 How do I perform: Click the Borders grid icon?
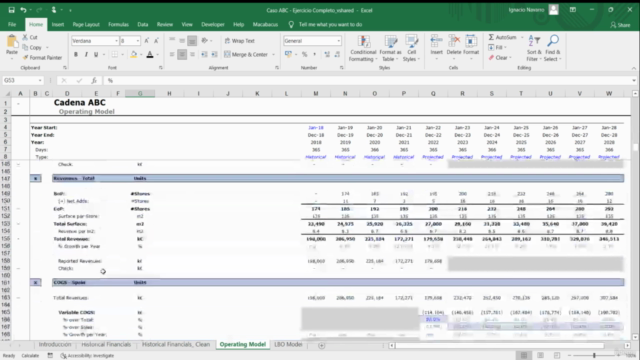pyautogui.click(x=115, y=54)
